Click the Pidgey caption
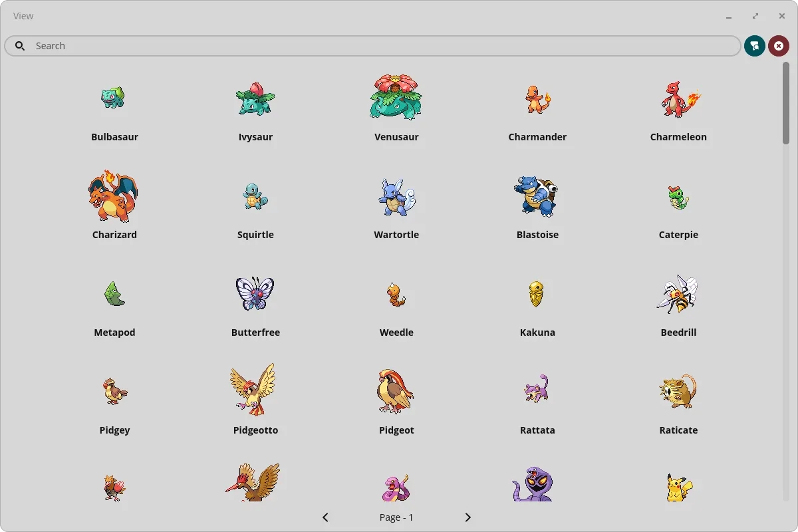The width and height of the screenshot is (798, 532). point(114,430)
